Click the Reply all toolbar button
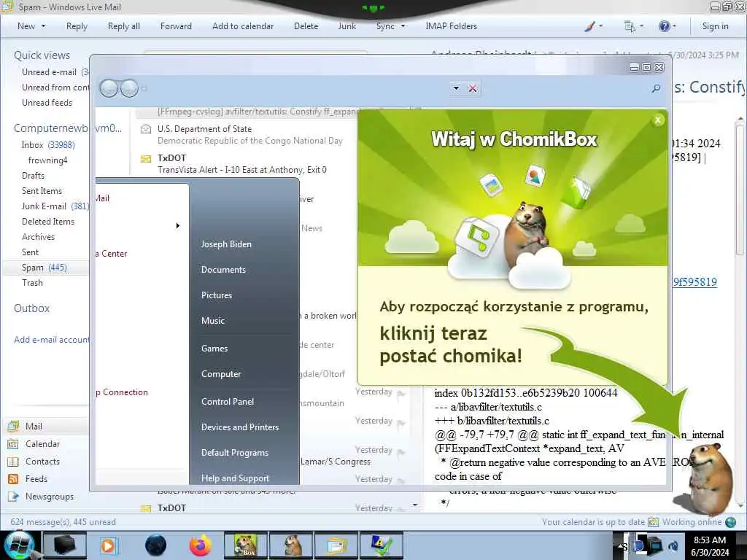 pos(124,26)
